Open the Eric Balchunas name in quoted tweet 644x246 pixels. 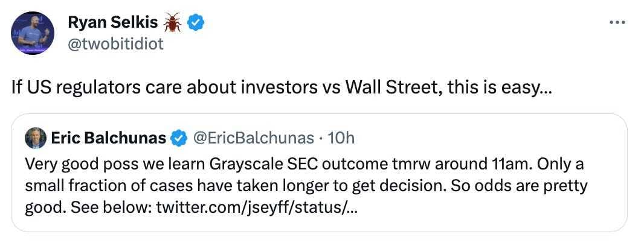pyautogui.click(x=108, y=138)
